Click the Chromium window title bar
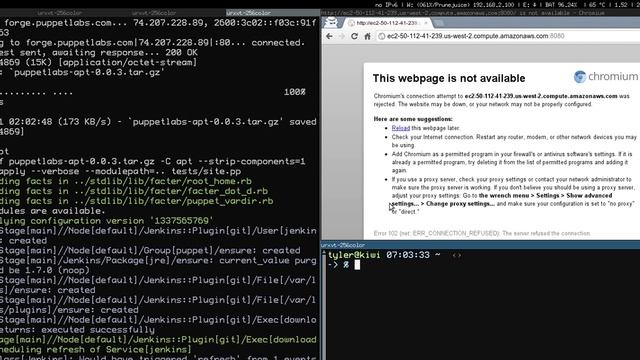This screenshot has height=360, width=640. point(480,13)
